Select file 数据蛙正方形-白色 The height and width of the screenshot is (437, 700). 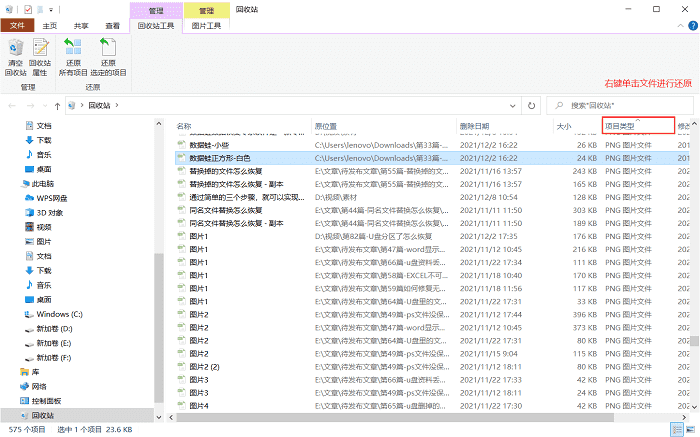(220, 158)
